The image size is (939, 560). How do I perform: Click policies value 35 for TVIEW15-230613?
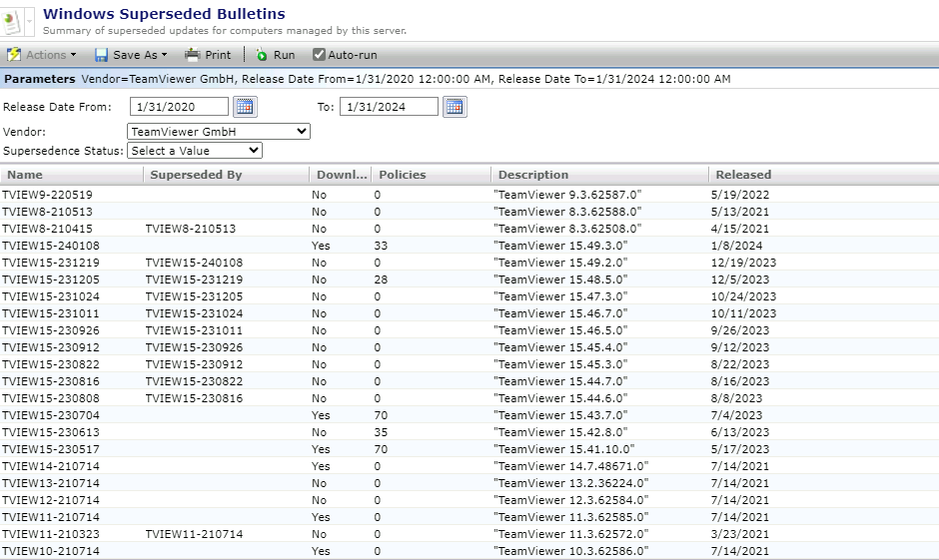pos(381,432)
